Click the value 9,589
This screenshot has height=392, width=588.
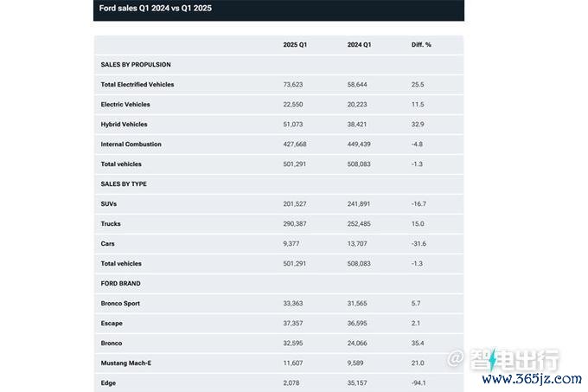(x=355, y=363)
